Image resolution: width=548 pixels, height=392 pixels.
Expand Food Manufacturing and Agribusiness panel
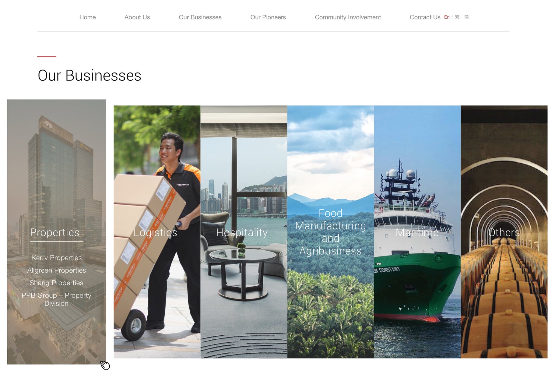tap(330, 232)
